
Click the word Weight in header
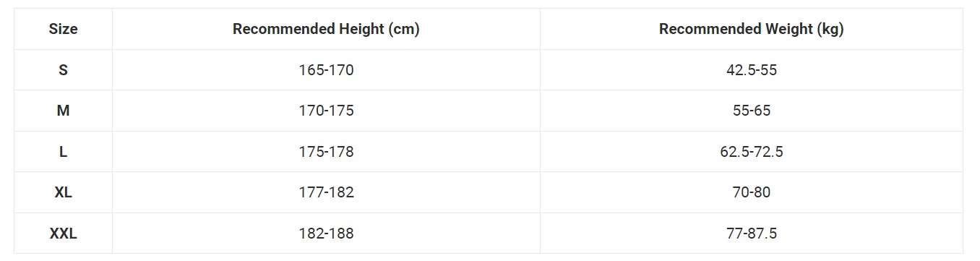[788, 29]
